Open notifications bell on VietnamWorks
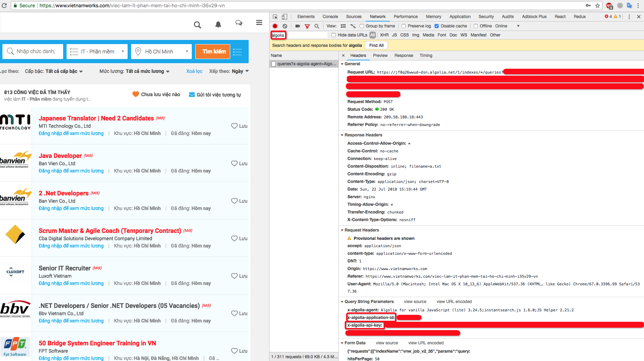Screen dimensions: 644x361 [x=218, y=24]
